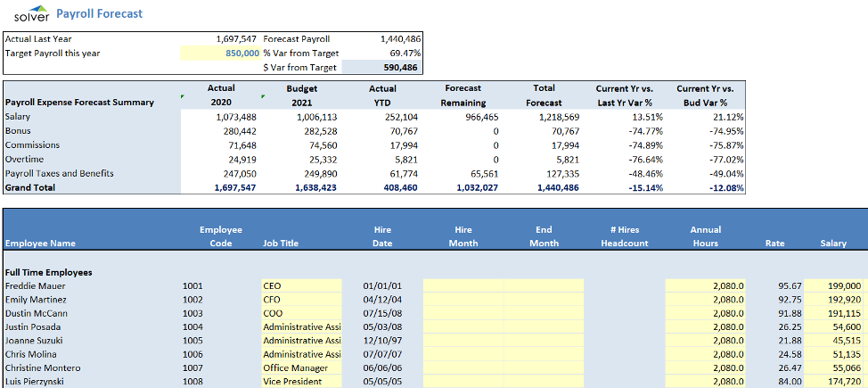Select employee code 1005 cell
Image resolution: width=868 pixels, height=388 pixels.
pos(193,341)
